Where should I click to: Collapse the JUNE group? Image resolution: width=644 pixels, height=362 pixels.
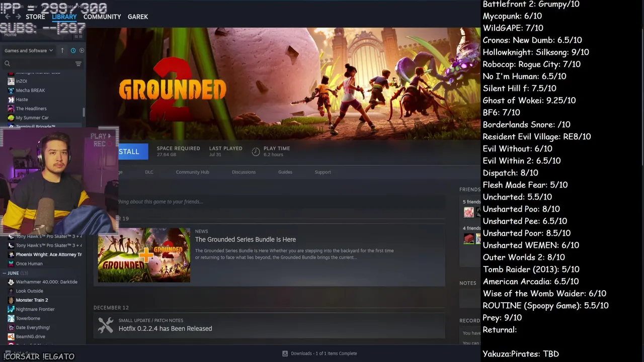click(x=4, y=273)
